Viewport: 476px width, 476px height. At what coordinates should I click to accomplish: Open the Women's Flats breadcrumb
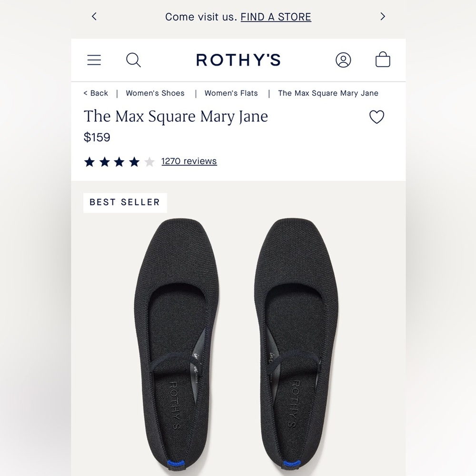(x=231, y=93)
